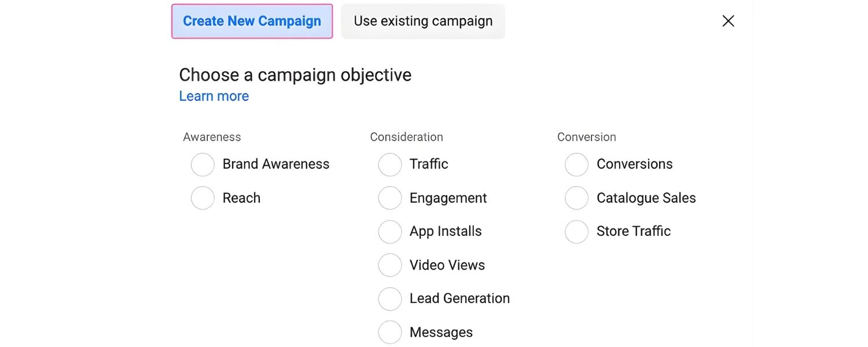Select the Catalogue Sales objective
The image size is (868, 347).
(x=576, y=198)
